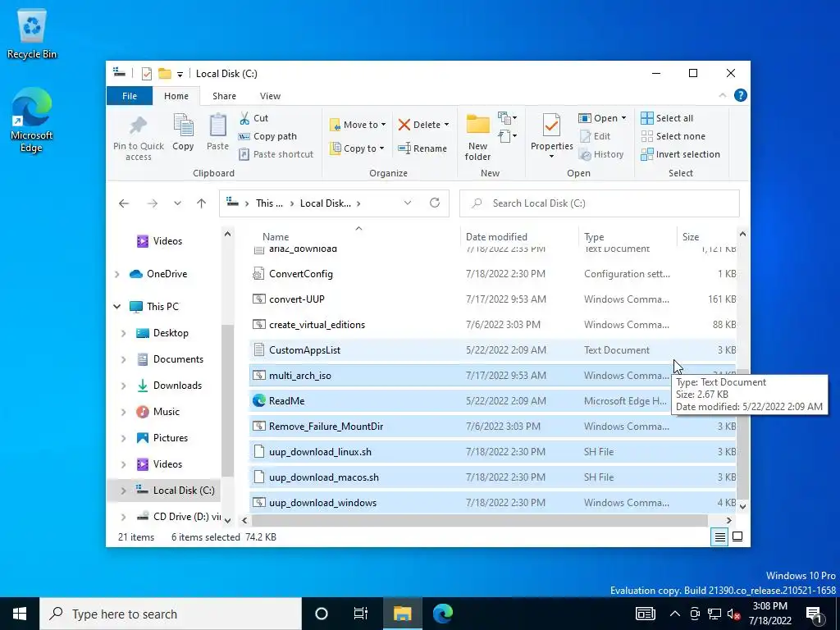The width and height of the screenshot is (840, 630).
Task: Click Cut in the Clipboard group
Action: 254,118
